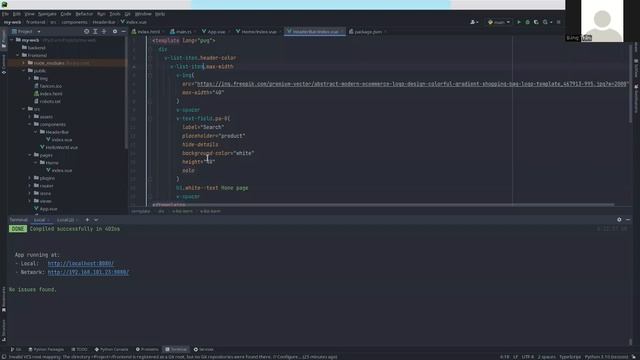Open the terminal sessions dropdown arrow
This screenshot has height=360, width=640.
[96, 220]
